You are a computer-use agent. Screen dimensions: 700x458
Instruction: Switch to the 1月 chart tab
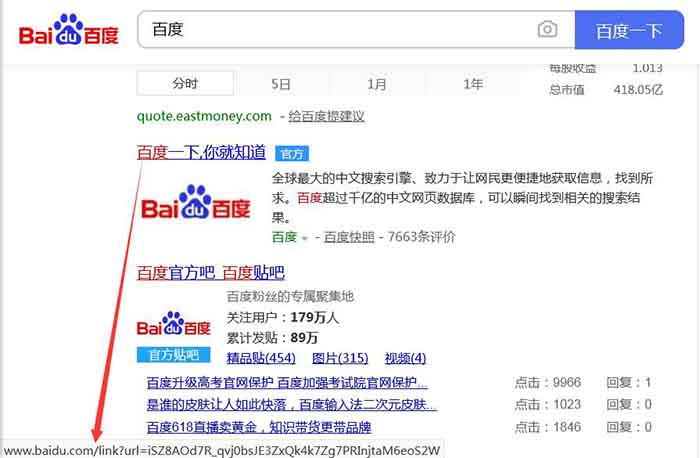tap(377, 83)
